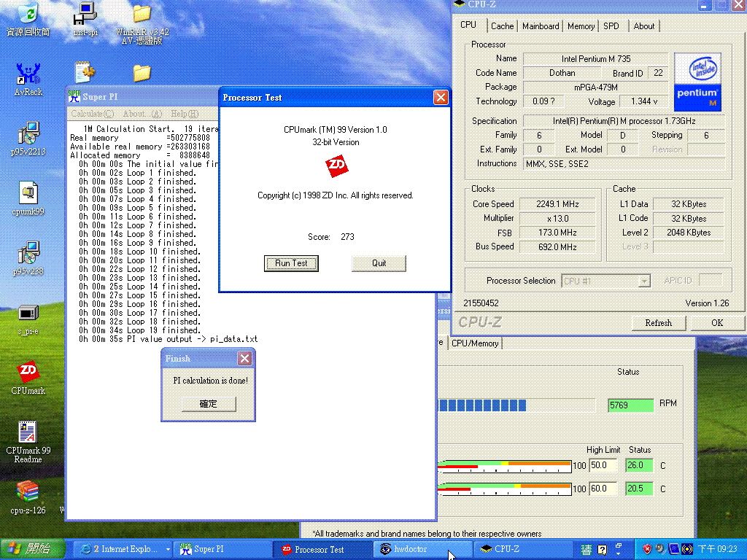Click the first temperature gauge bar

click(504, 466)
